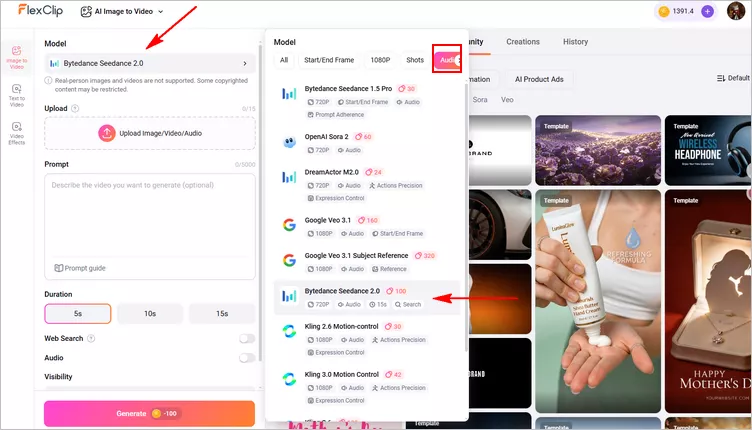Open the purple flower field template

pyautogui.click(x=598, y=150)
